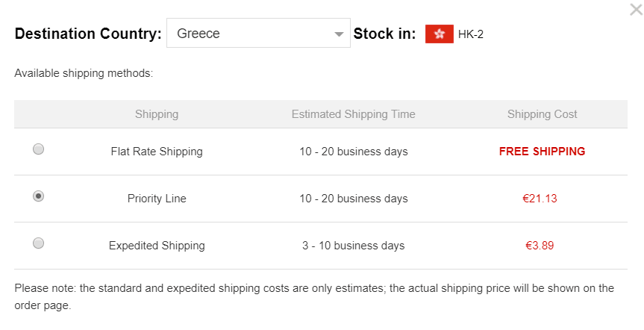This screenshot has width=644, height=330.
Task: Choose the Expedited Shipping radio button
Action: point(39,243)
